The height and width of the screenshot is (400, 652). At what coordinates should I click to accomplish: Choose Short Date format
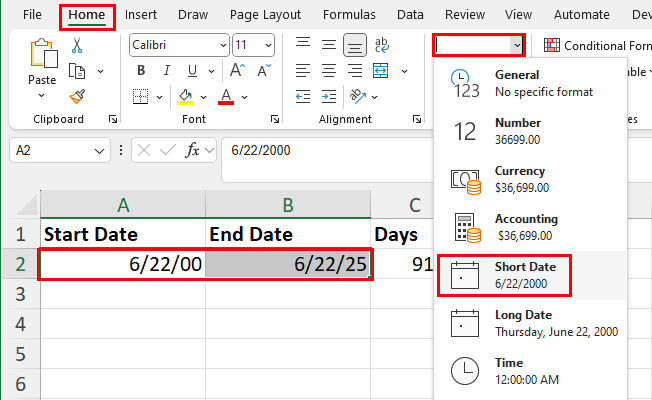(x=531, y=275)
